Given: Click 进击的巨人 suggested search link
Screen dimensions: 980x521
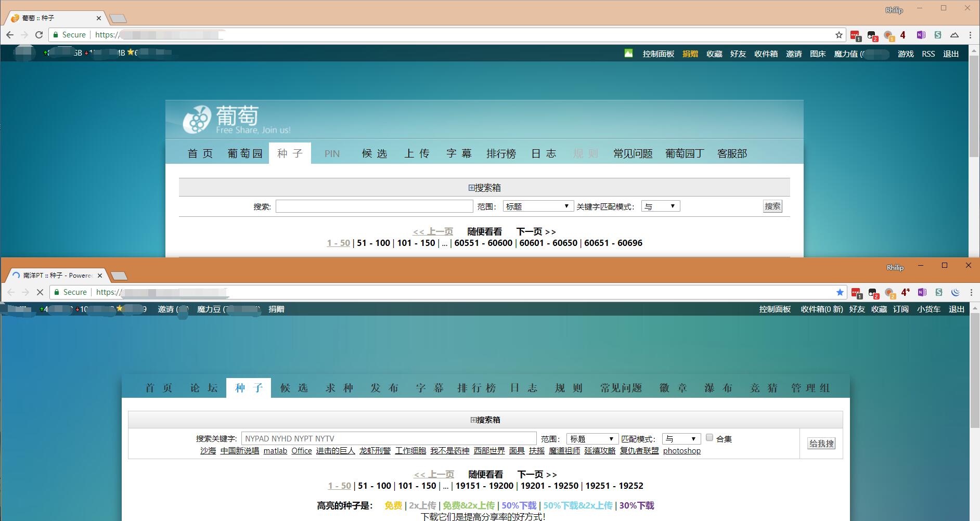Looking at the screenshot, I should tap(336, 451).
